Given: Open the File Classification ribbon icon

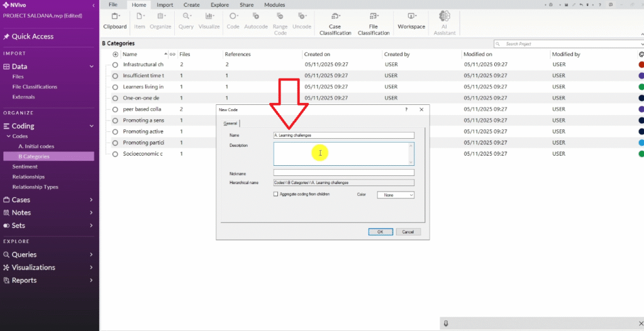Looking at the screenshot, I should tap(374, 21).
